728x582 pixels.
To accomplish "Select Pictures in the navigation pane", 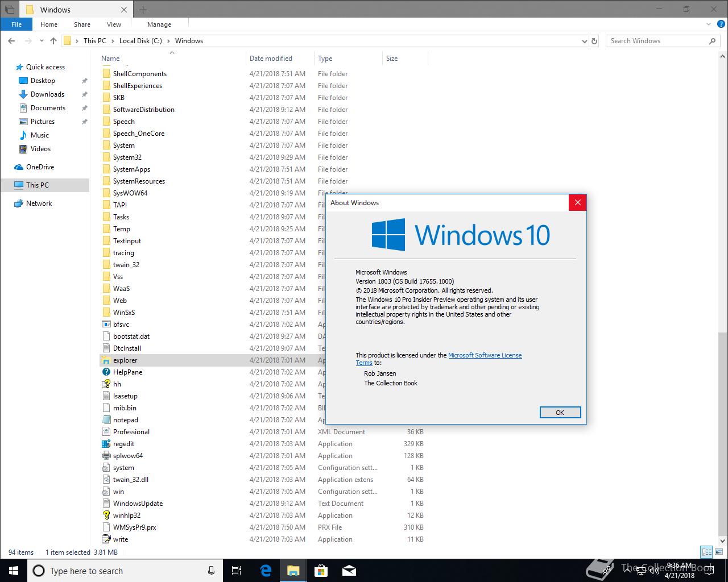I will [43, 122].
